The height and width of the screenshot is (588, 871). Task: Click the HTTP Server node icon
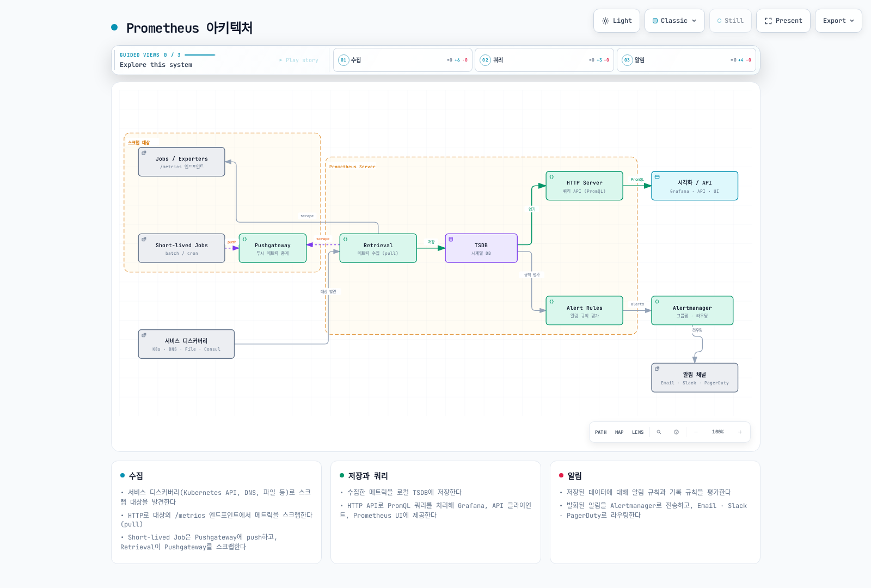point(551,177)
